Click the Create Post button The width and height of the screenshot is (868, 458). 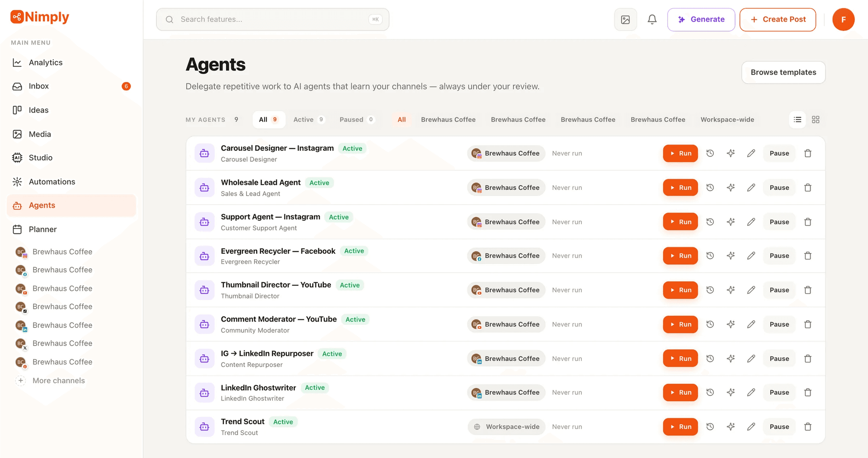pos(778,19)
